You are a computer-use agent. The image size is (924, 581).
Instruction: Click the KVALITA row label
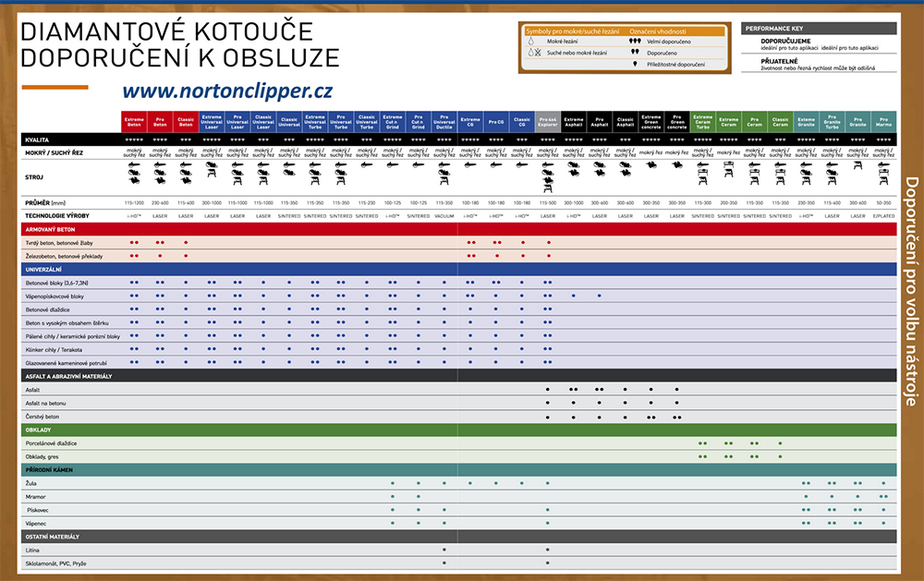point(37,139)
